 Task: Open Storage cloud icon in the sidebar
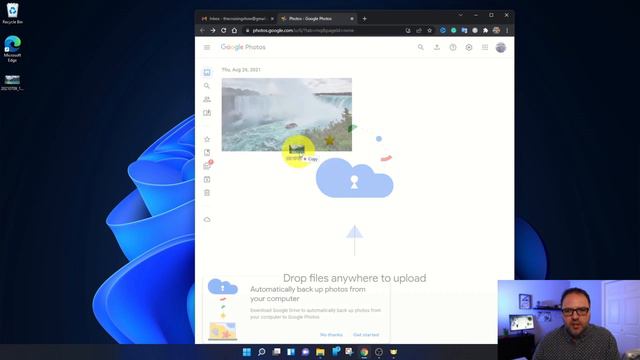(207, 220)
